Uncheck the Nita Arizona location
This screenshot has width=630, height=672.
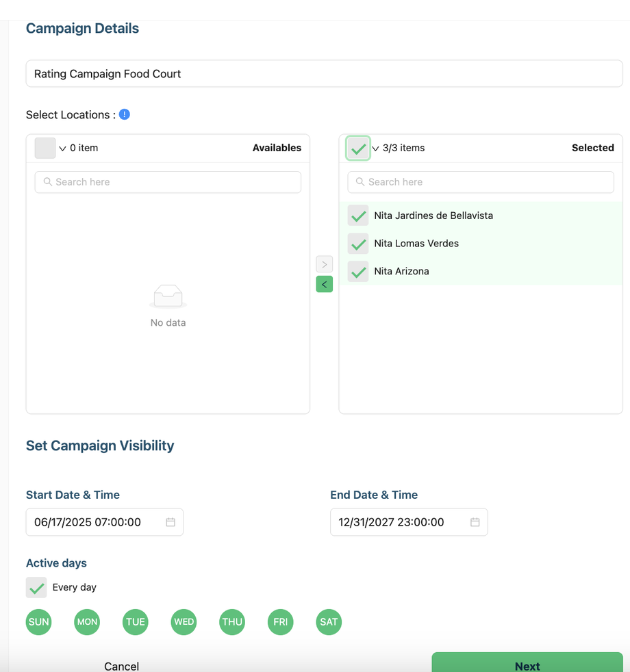tap(358, 272)
